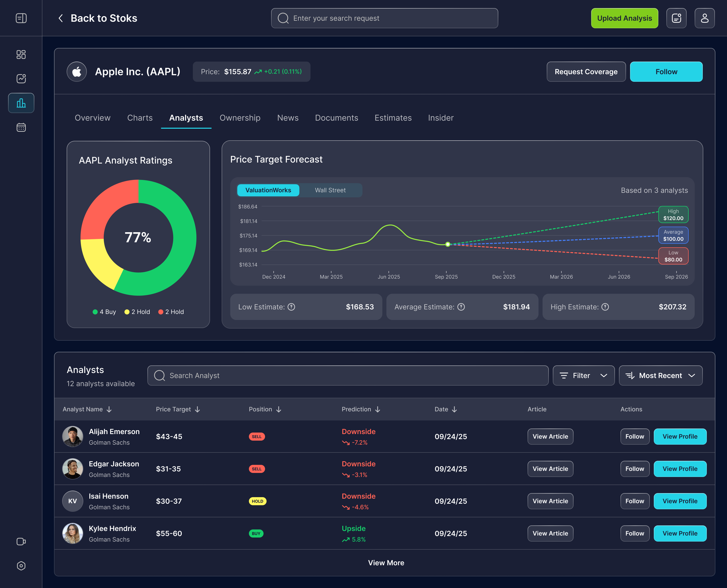Open settings hexagon icon in sidebar
727x588 pixels.
click(x=21, y=566)
